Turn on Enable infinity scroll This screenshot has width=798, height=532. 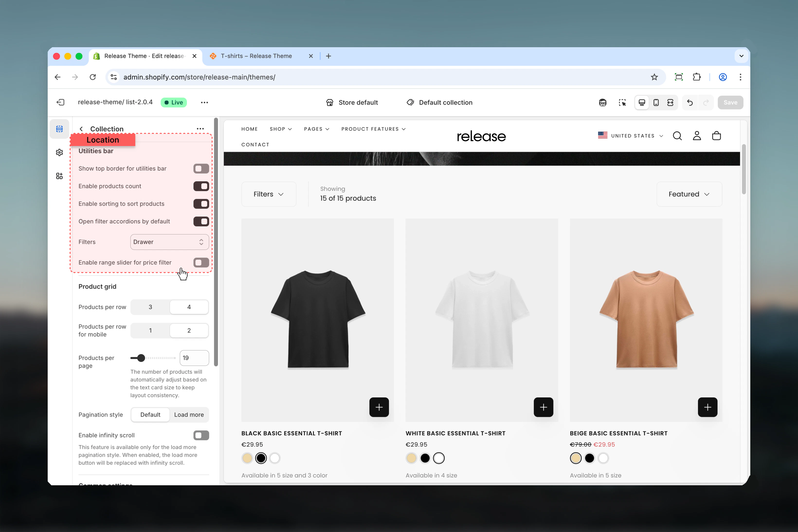pyautogui.click(x=201, y=435)
